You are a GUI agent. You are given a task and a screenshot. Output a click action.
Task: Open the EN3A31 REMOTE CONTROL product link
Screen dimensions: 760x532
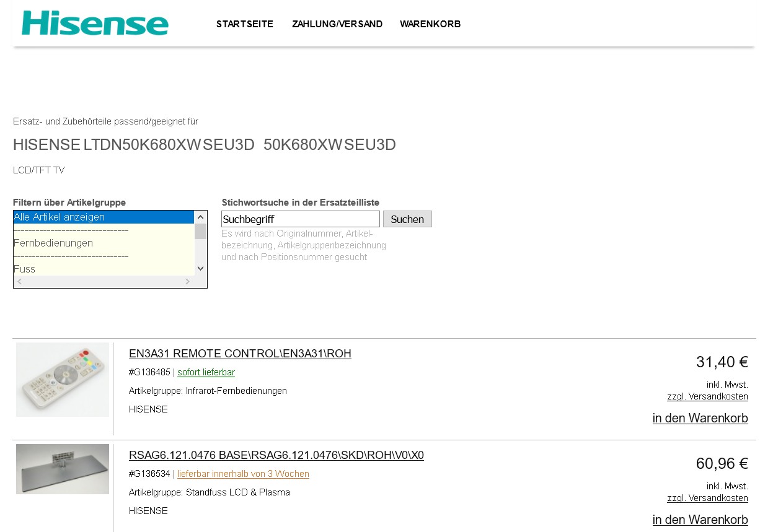240,354
